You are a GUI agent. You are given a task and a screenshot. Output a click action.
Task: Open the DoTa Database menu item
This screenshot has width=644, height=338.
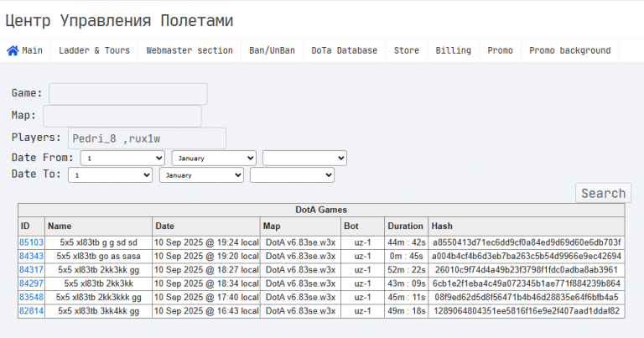344,50
